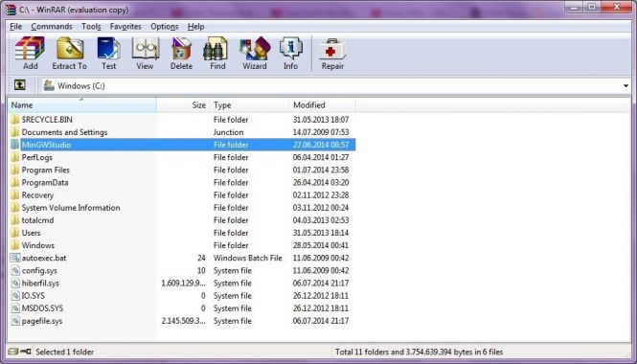Image resolution: width=637 pixels, height=364 pixels.
Task: Select the ProgramData folder
Action: (x=45, y=182)
